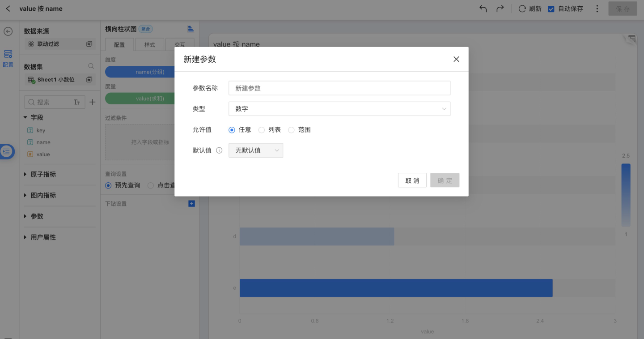Switch to the 配置 tab
This screenshot has height=339, width=644.
tap(119, 45)
